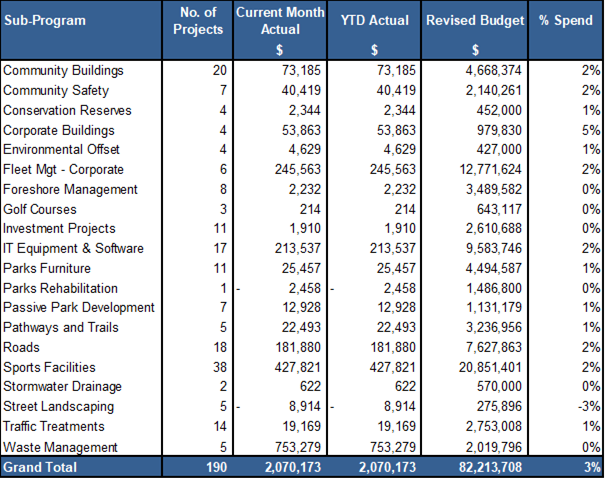Select the 2,019,796 revised budget value
This screenshot has height=479, width=605.
(493, 447)
